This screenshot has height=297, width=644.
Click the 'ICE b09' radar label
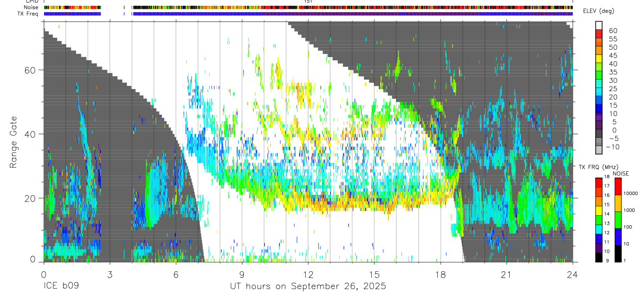click(60, 286)
